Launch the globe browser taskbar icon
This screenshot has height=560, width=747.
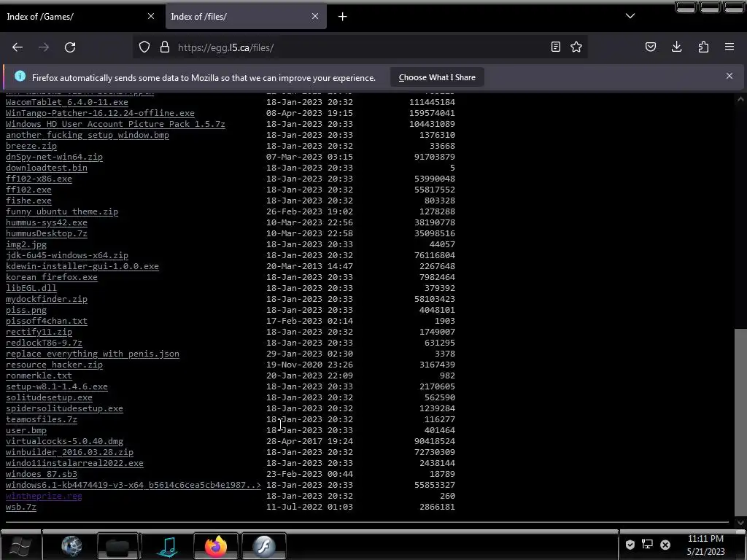pos(71,545)
